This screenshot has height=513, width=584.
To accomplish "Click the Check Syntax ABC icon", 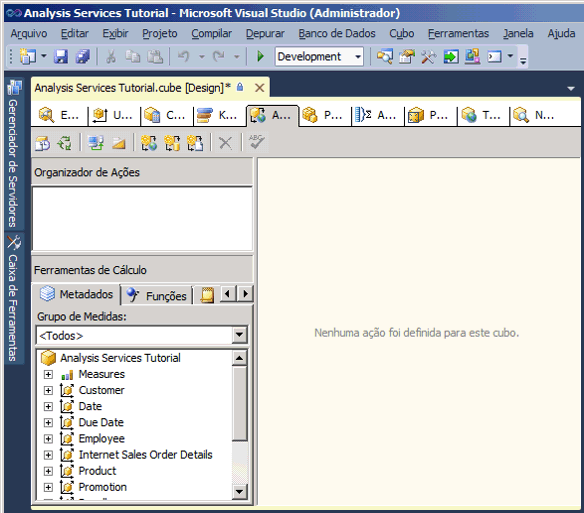I will [257, 142].
